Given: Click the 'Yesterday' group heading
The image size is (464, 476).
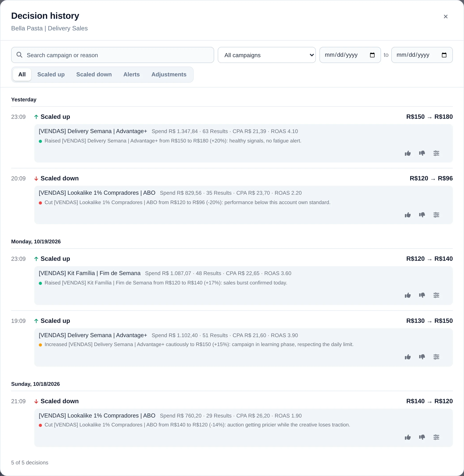Looking at the screenshot, I should [x=24, y=100].
